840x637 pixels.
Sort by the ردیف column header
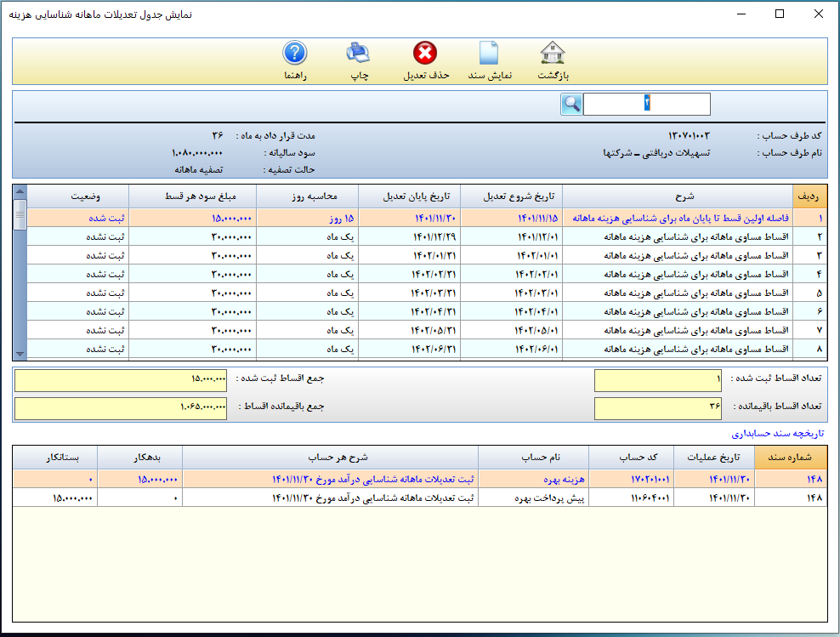click(x=808, y=196)
